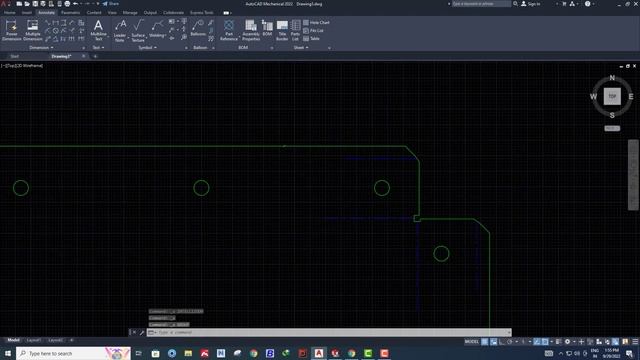640x360 pixels.
Task: Open the Workspace Switching gear in status bar
Action: tap(567, 342)
